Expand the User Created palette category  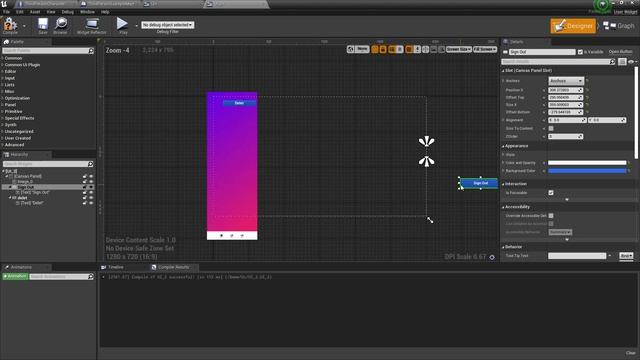[x=18, y=138]
